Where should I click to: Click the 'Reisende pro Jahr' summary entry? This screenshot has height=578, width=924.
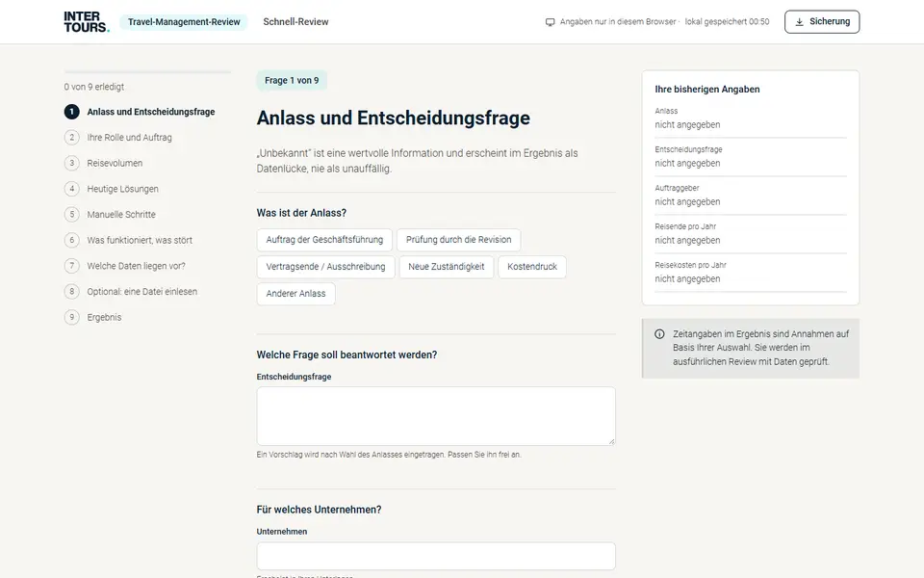tap(750, 234)
